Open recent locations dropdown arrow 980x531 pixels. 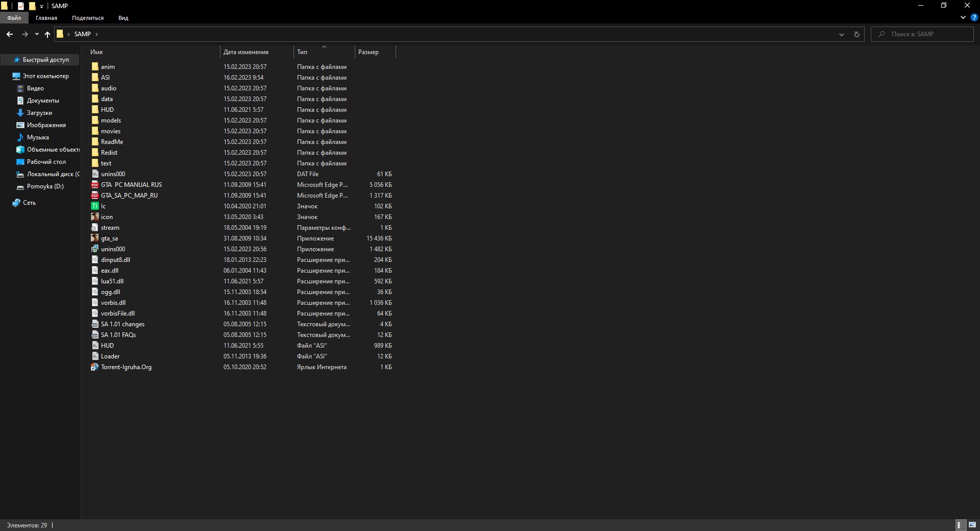point(37,34)
